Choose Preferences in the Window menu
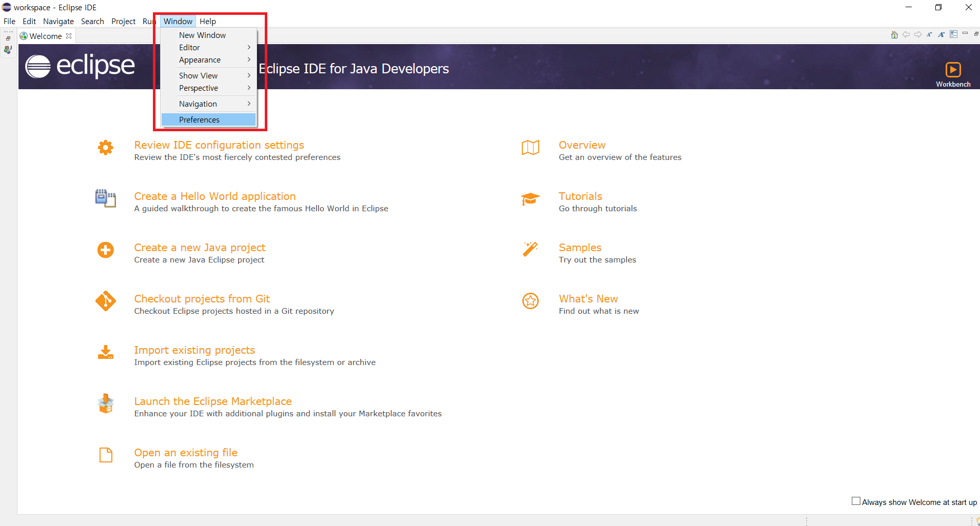 coord(208,120)
